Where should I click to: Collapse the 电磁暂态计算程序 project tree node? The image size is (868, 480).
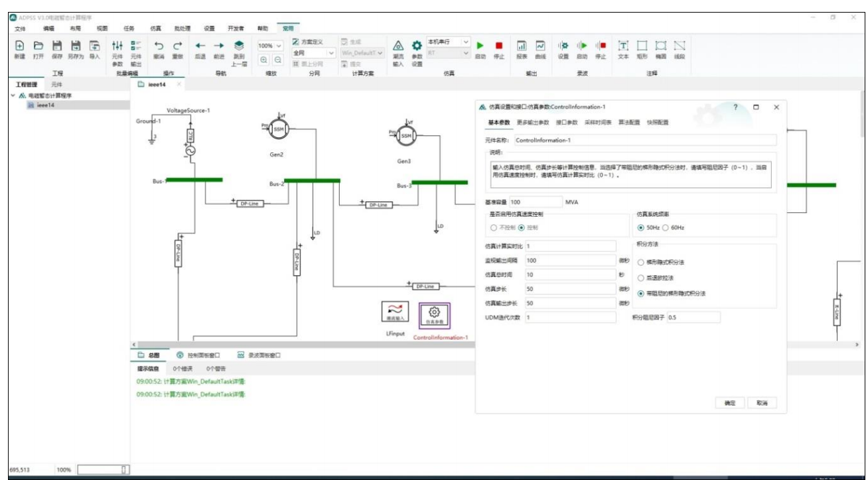click(x=13, y=95)
